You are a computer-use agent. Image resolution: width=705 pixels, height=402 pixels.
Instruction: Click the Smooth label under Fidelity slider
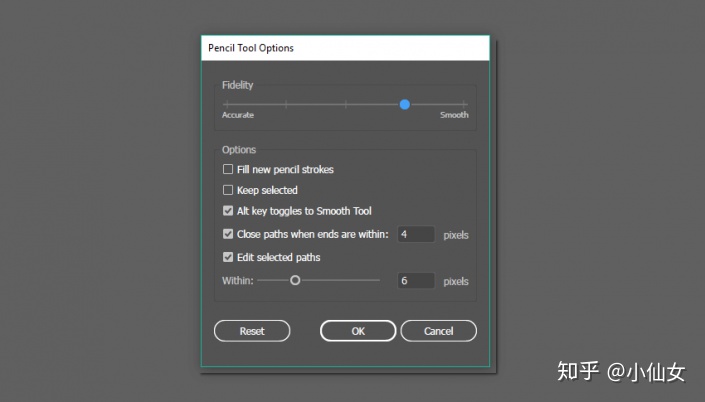pos(454,115)
